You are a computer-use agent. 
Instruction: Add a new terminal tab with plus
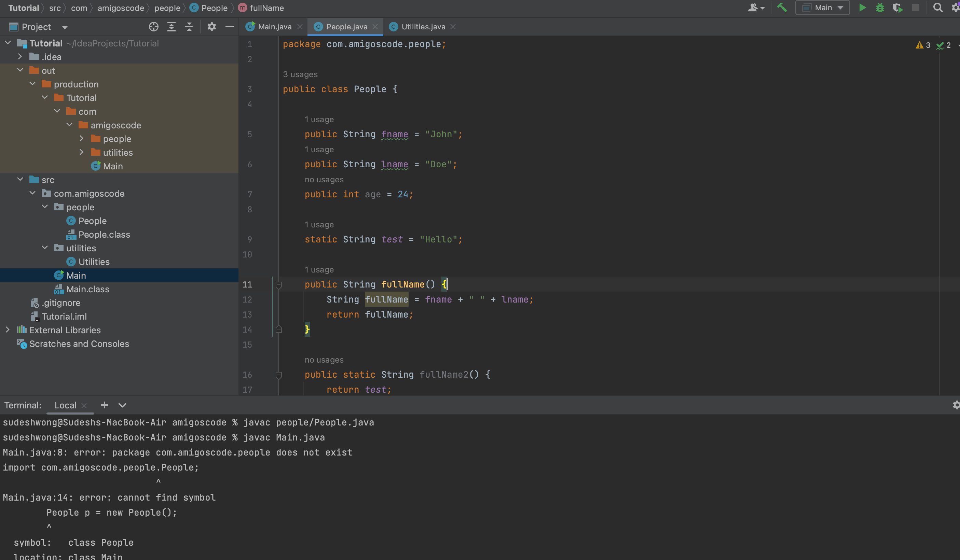pos(105,405)
